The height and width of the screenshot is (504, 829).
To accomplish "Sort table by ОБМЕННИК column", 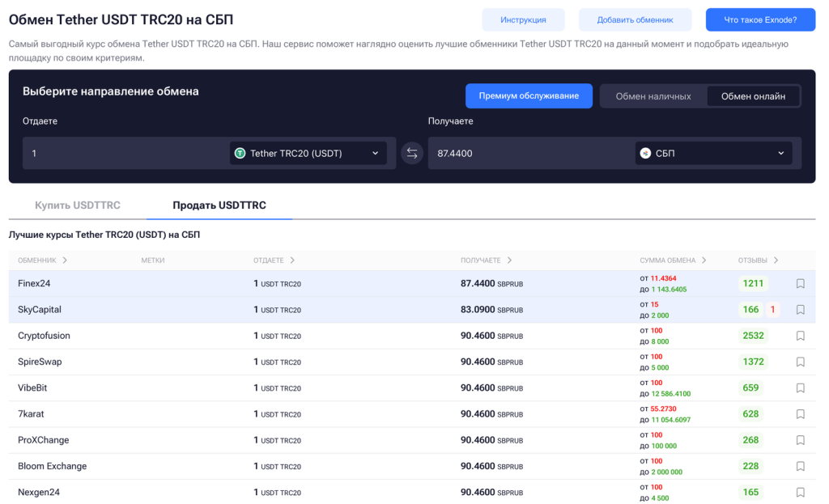I will 42,260.
